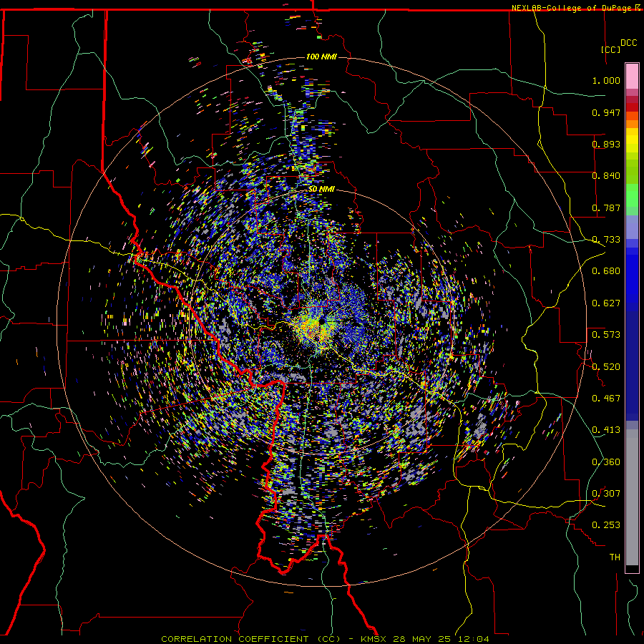
Task: Click the 0.467 legend value
Action: [x=606, y=399]
